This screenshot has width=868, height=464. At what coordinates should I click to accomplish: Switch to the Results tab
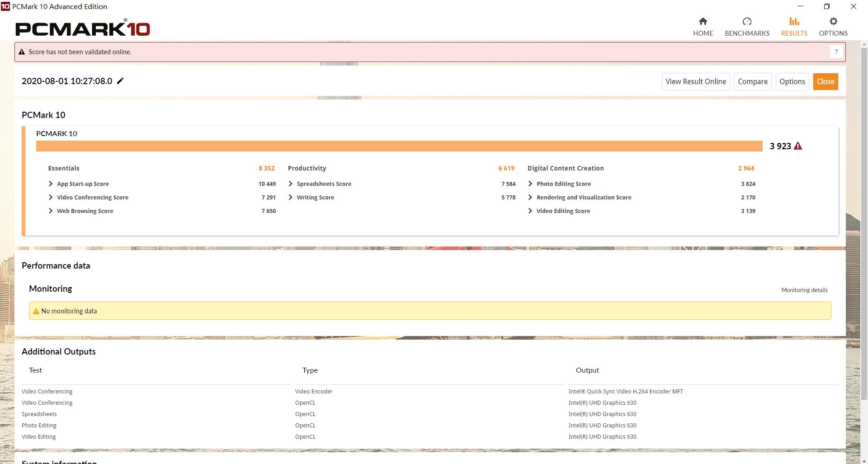pyautogui.click(x=794, y=27)
